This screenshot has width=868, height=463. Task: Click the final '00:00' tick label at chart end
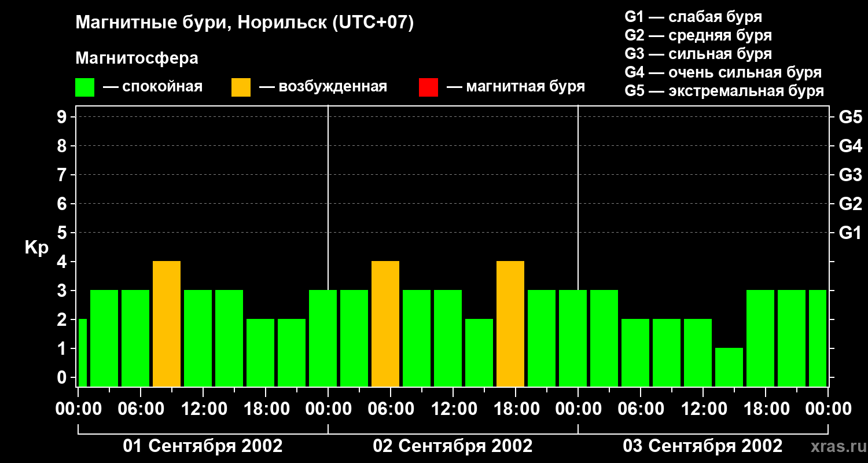828,409
